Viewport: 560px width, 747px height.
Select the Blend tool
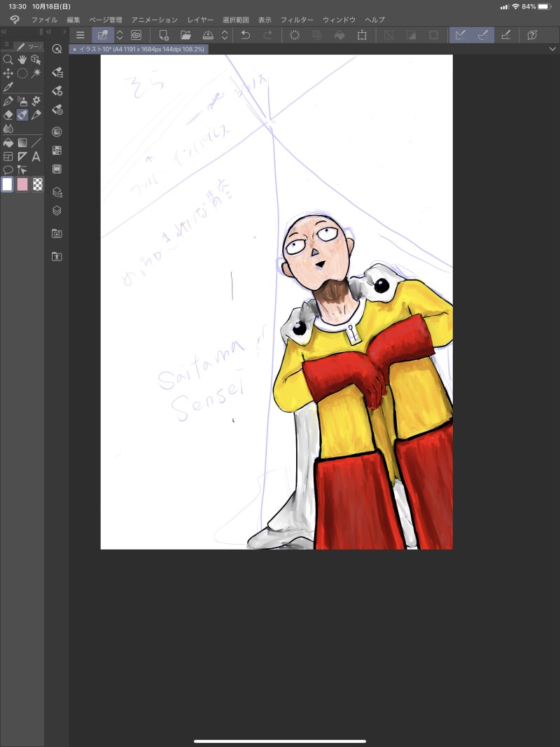8,129
